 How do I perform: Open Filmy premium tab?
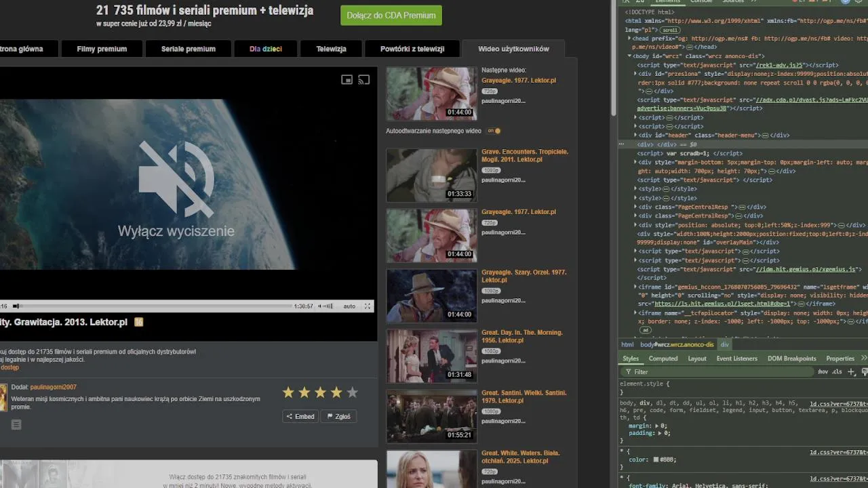(102, 49)
